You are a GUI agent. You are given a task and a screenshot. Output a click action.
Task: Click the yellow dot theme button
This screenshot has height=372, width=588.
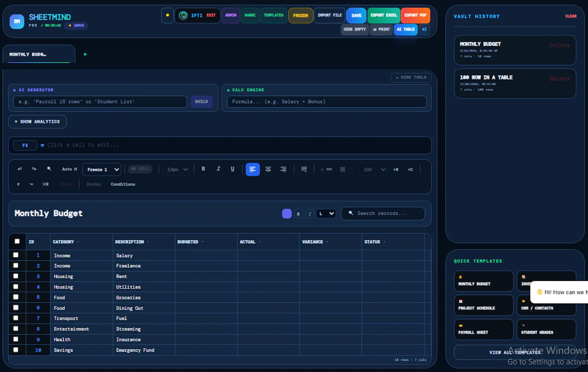point(168,15)
